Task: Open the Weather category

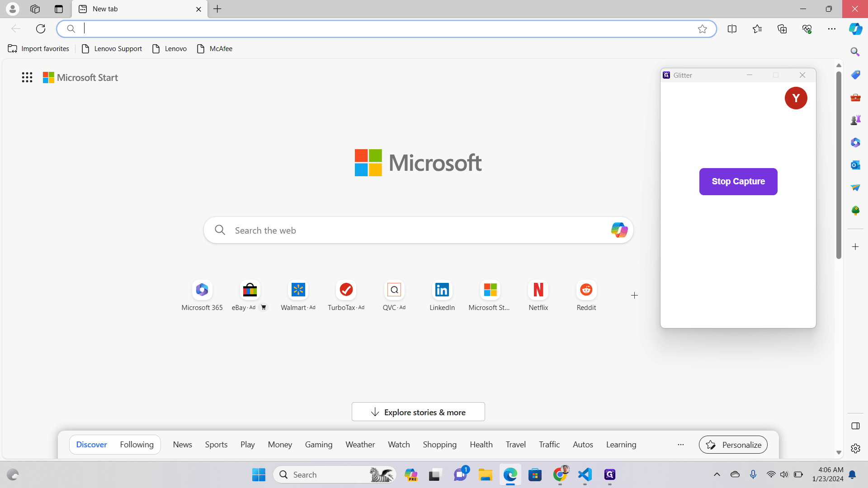Action: pyautogui.click(x=360, y=445)
